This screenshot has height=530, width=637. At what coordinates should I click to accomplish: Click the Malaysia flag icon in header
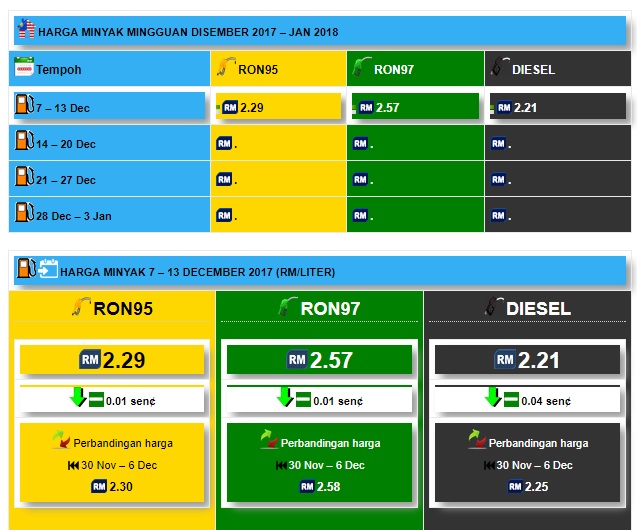tap(25, 31)
